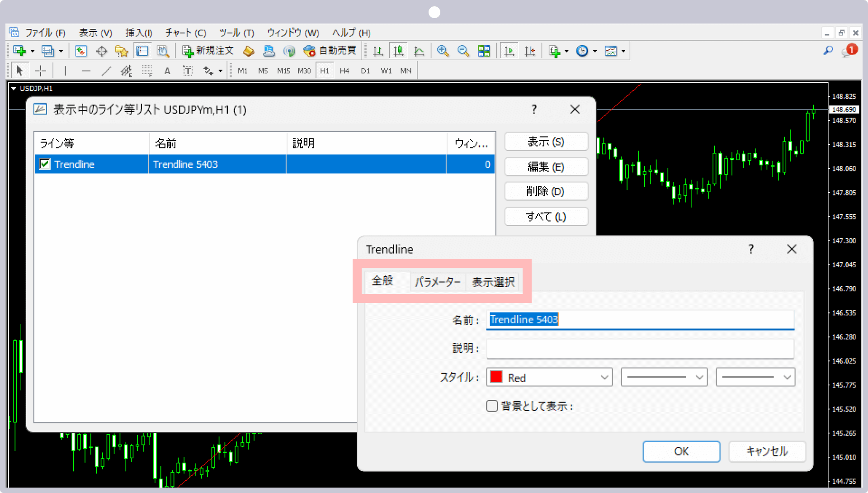
Task: Switch to D1 timeframe
Action: pyautogui.click(x=365, y=71)
